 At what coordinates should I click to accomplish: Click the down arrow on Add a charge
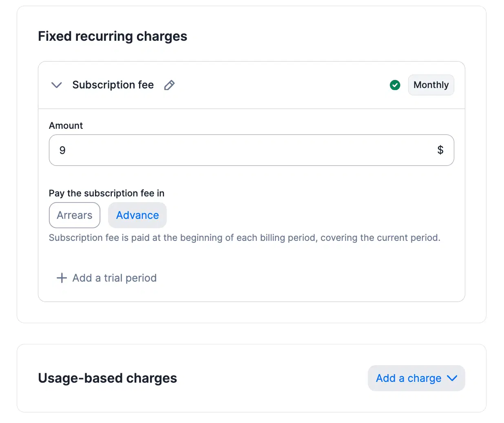452,378
